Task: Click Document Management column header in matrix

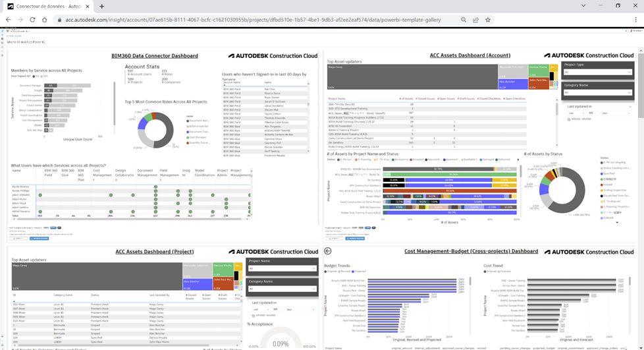Action: pos(147,173)
